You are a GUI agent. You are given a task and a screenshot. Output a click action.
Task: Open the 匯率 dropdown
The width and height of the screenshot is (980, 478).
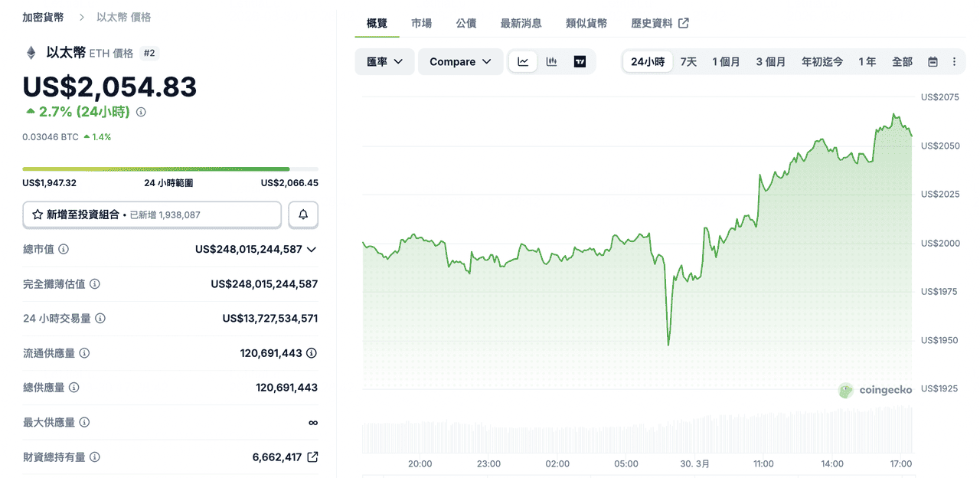click(x=384, y=62)
